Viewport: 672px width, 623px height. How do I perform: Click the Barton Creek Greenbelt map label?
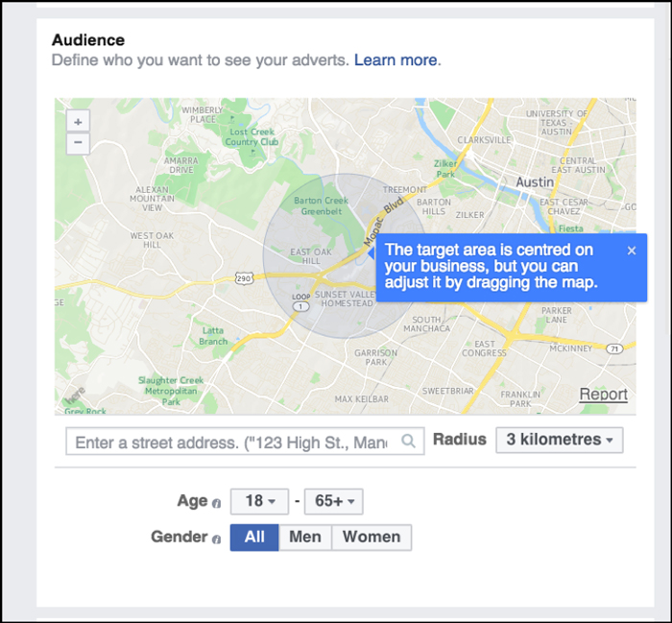point(321,205)
